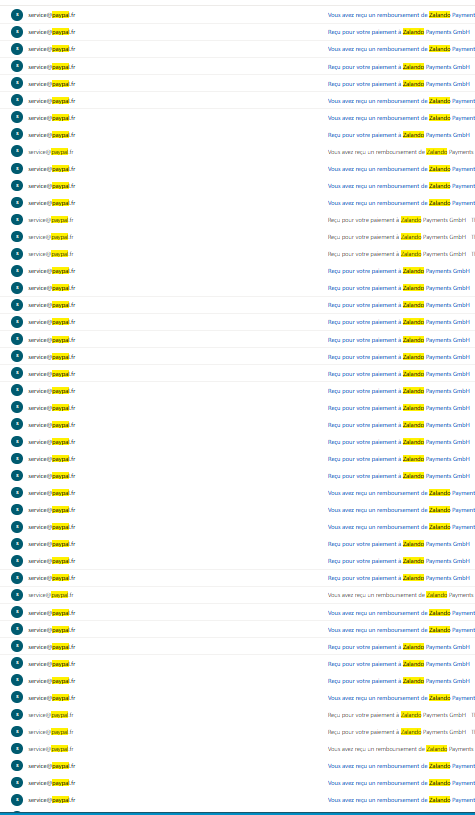Open the topmost email's subject about Zalando remboursement
This screenshot has height=815, width=475.
click(x=401, y=15)
